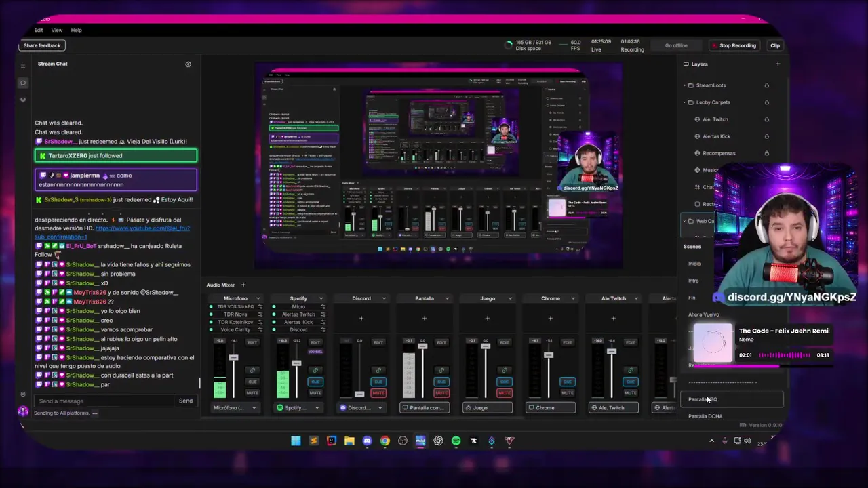Toggle CUE on the Chrome channel
868x488 pixels.
(568, 382)
